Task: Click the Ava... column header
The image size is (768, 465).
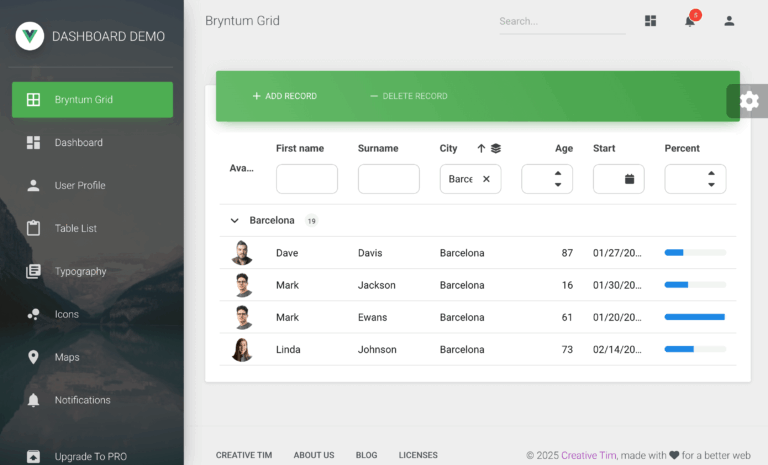Action: pos(241,168)
